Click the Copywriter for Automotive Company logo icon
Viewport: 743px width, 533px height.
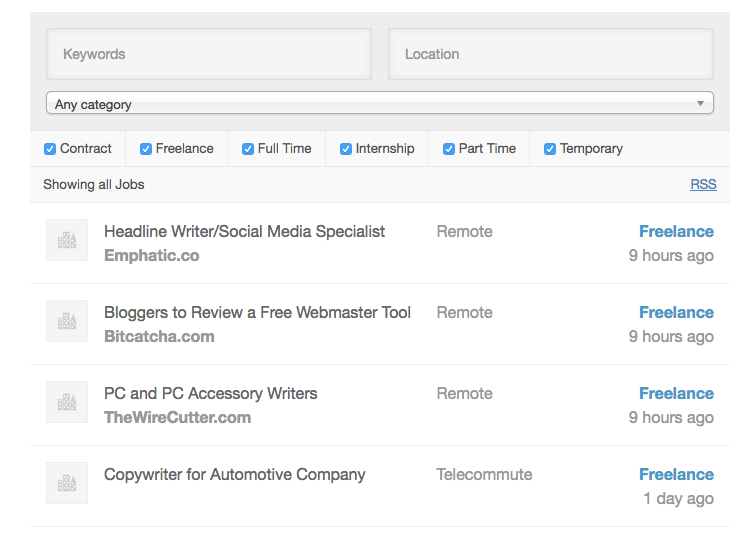[x=67, y=483]
